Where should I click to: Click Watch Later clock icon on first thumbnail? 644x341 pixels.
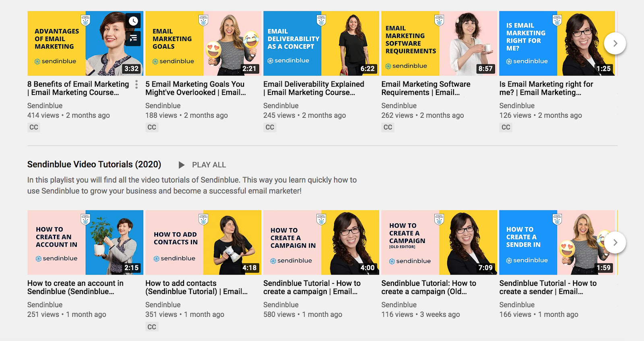[133, 21]
